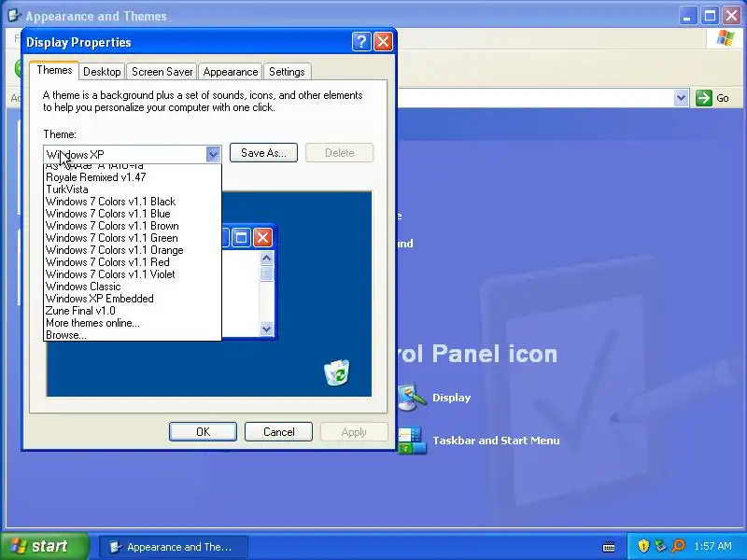Click the preview window scrollbar down arrow
The width and height of the screenshot is (747, 560).
coord(267,329)
